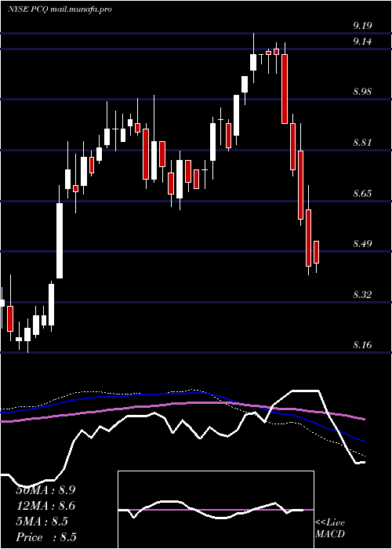Click the 9.14 price level label
This screenshot has width=392, height=549.
[362, 42]
